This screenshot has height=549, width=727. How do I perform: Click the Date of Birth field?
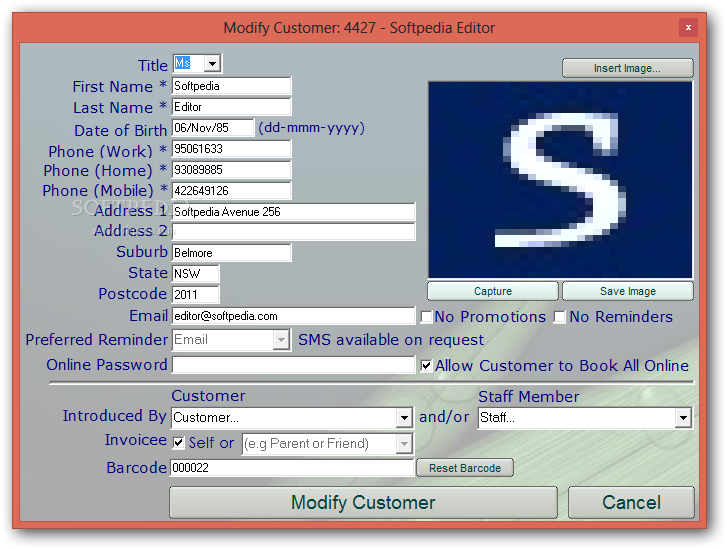[213, 128]
